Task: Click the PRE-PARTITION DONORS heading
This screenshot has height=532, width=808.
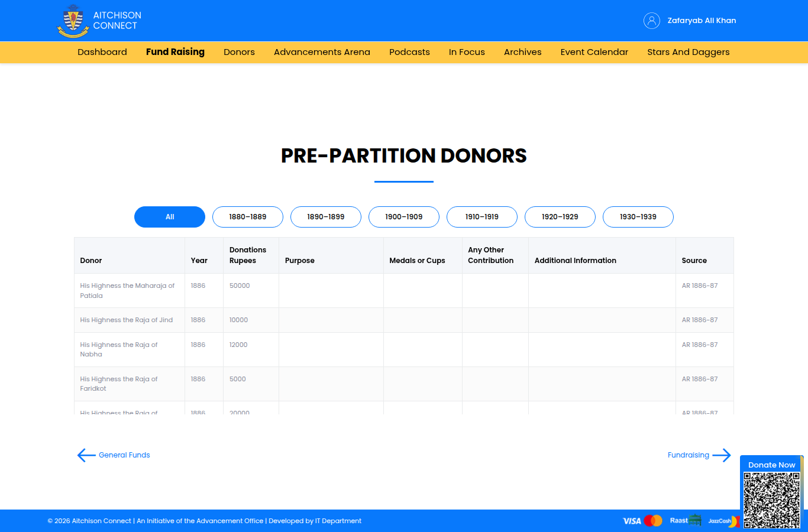Action: (x=404, y=155)
